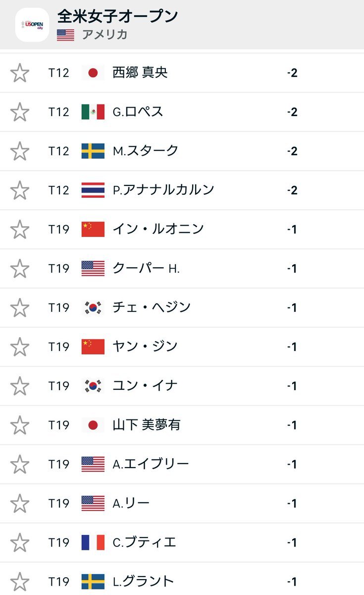Open player 山下 美夢有 details
This screenshot has width=364, height=595.
pyautogui.click(x=147, y=425)
